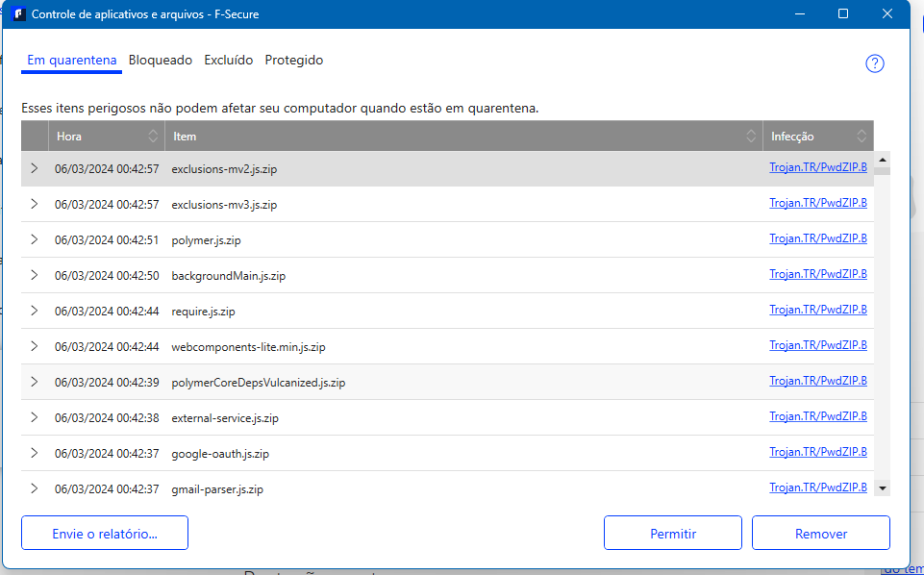This screenshot has height=575, width=924.
Task: Maximize the F-Secure window
Action: click(842, 14)
